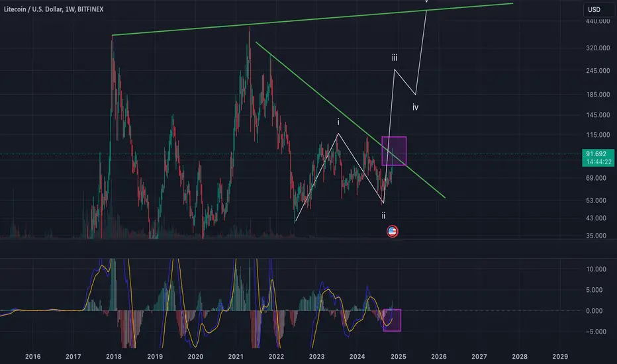
Task: Select wave label iv text
Action: 416,107
